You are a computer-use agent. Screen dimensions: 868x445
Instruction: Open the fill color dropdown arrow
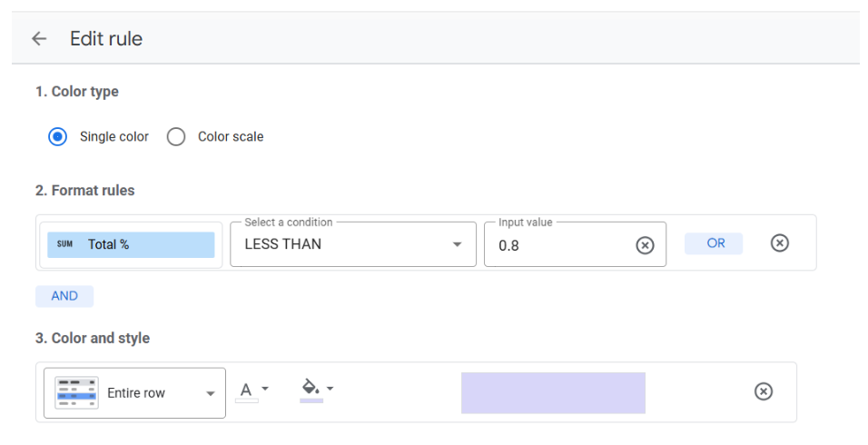[330, 389]
